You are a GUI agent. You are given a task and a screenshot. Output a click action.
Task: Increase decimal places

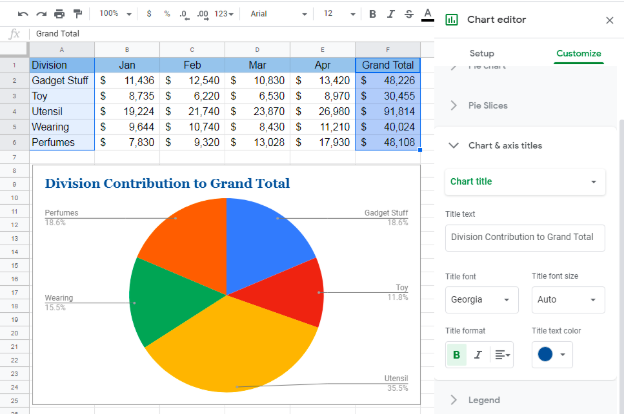pos(203,14)
